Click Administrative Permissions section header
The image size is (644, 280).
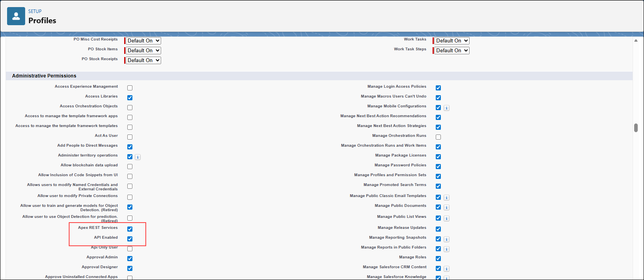pyautogui.click(x=44, y=76)
